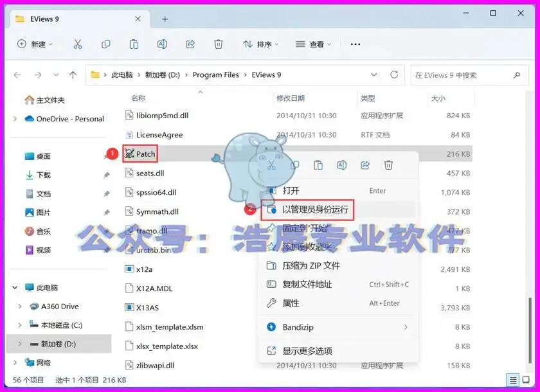Viewport: 540px width, 392px height.
Task: Expand the OneDrive - Personal tree node
Action: click(15, 119)
